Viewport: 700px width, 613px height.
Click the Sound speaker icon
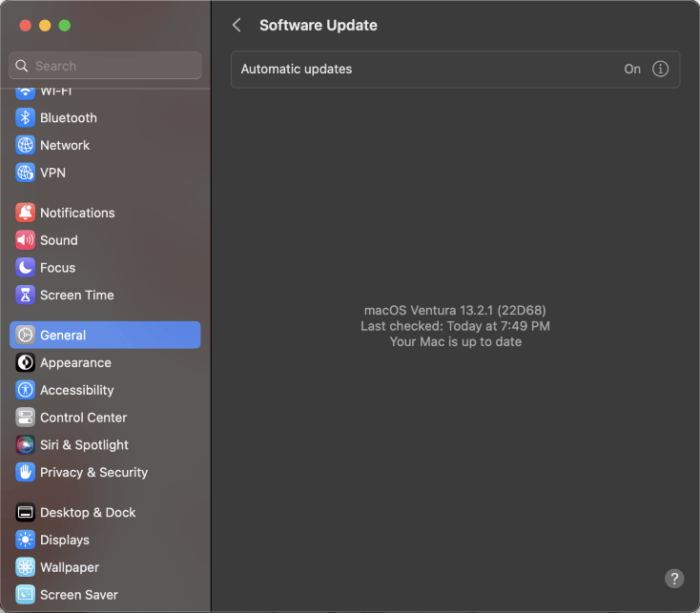pos(25,240)
